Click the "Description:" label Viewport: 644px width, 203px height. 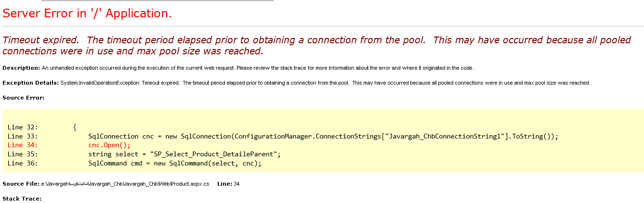tap(21, 68)
